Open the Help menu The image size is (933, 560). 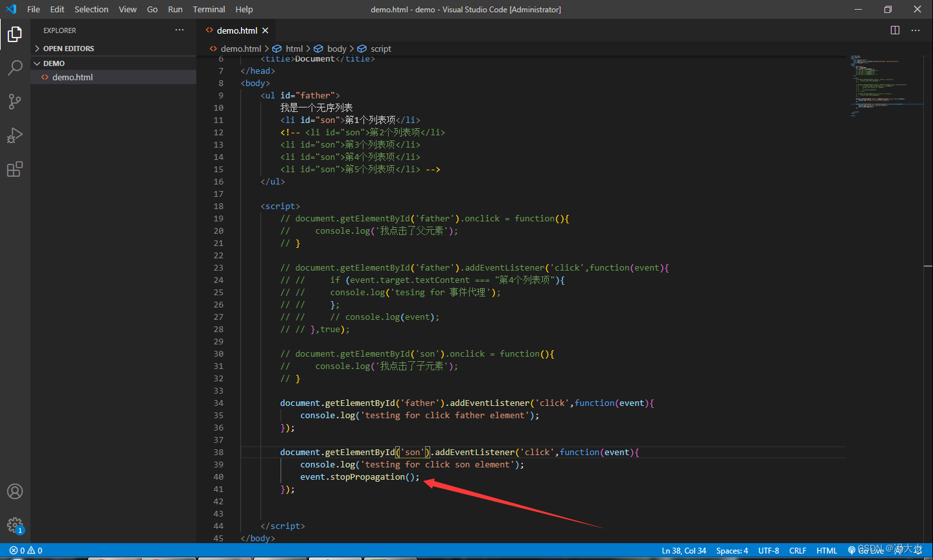click(244, 9)
